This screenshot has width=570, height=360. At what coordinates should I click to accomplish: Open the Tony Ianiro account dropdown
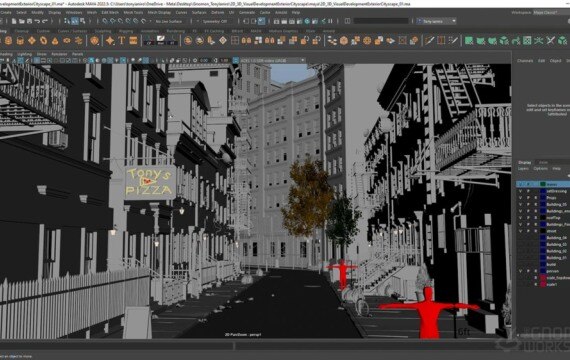pos(436,21)
